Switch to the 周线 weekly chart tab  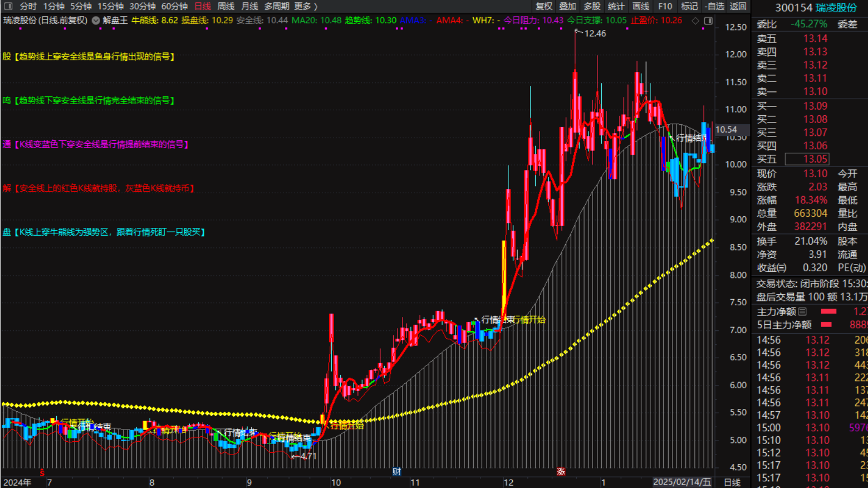point(225,6)
